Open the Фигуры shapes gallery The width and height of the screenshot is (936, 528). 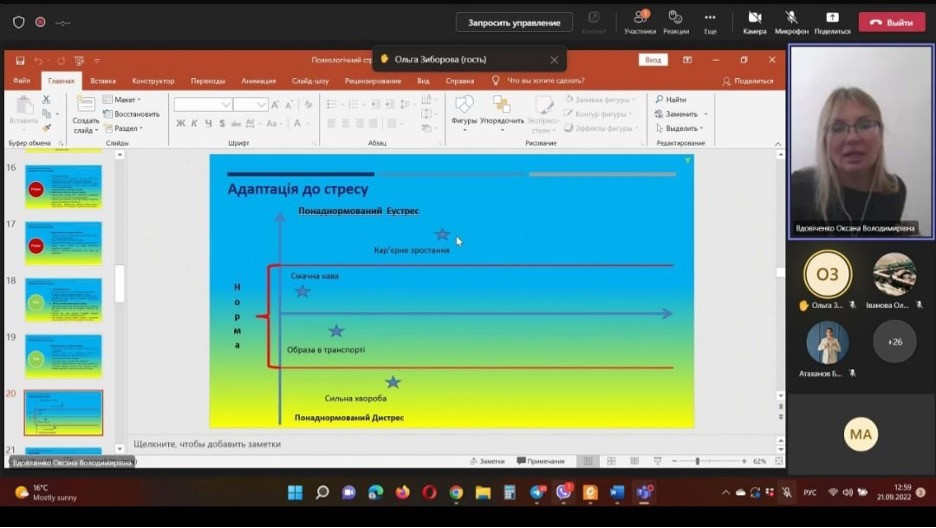pyautogui.click(x=464, y=112)
